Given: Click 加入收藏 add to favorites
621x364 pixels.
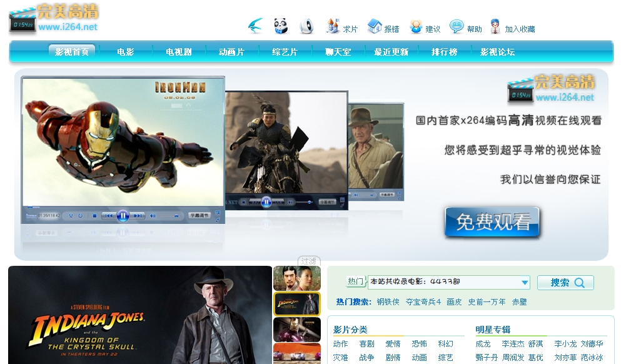Looking at the screenshot, I should (x=512, y=28).
